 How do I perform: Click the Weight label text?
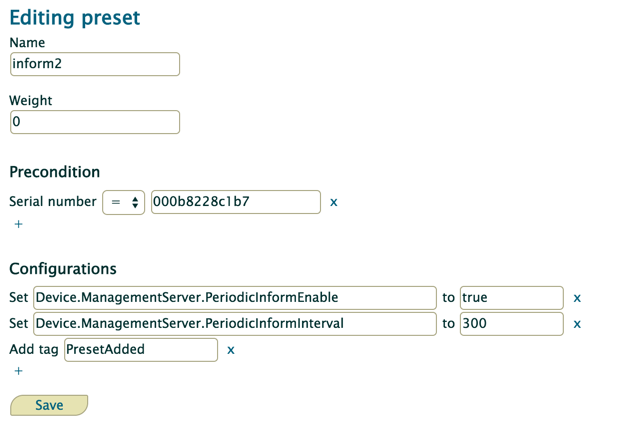click(x=30, y=101)
